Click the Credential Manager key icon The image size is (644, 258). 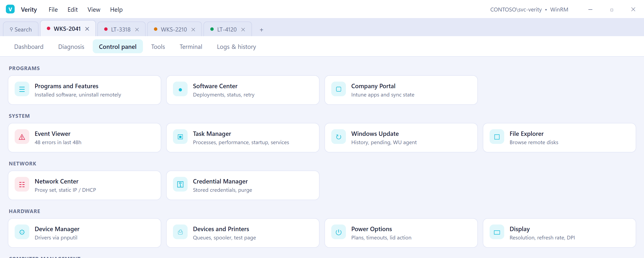180,184
